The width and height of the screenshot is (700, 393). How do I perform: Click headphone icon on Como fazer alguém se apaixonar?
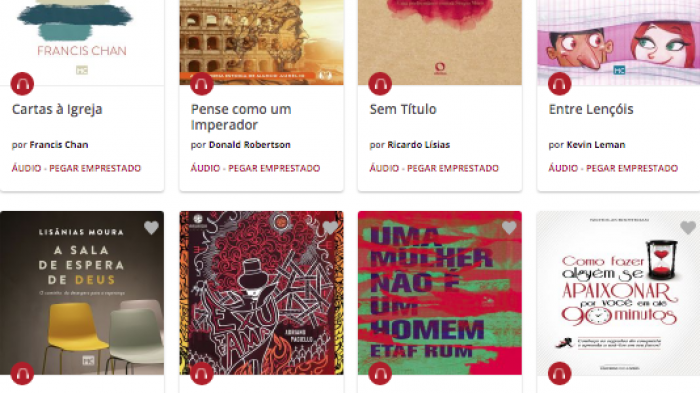pos(559,373)
